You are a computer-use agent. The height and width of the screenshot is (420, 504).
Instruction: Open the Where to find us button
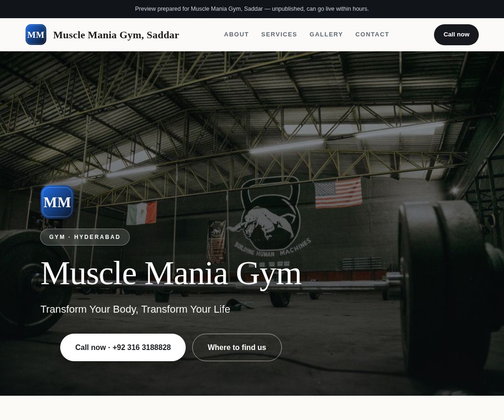click(237, 347)
